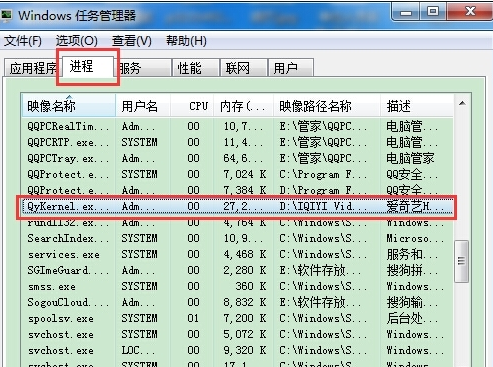The image size is (493, 367).
Task: Click the 爱奇艺H... description cell
Action: [415, 207]
